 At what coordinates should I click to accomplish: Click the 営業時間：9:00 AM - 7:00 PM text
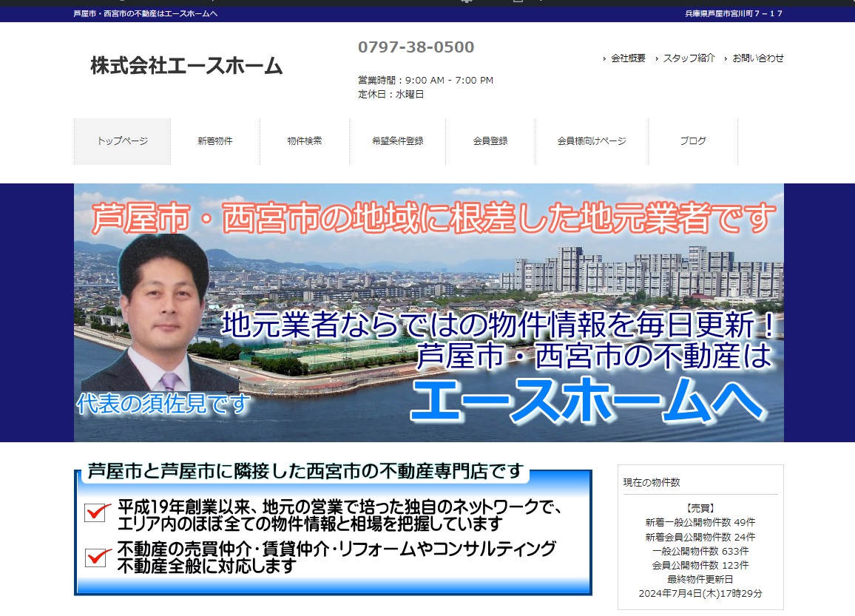pos(425,80)
